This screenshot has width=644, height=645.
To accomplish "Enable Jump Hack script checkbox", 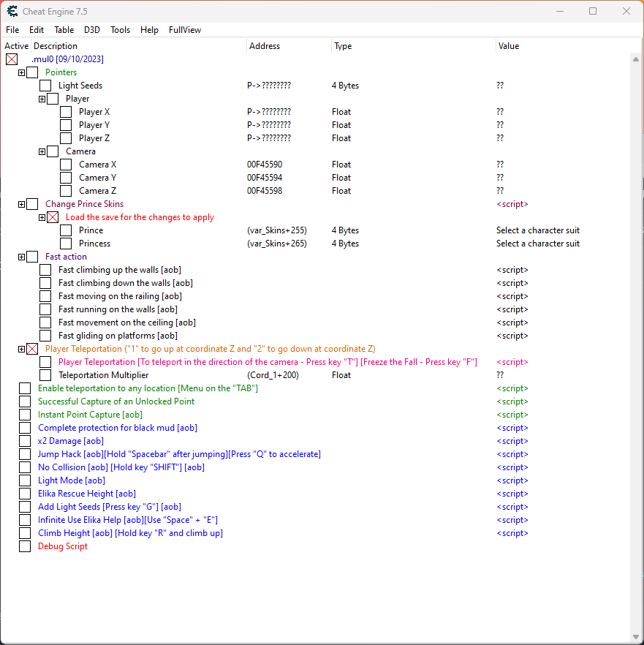I will tap(25, 454).
